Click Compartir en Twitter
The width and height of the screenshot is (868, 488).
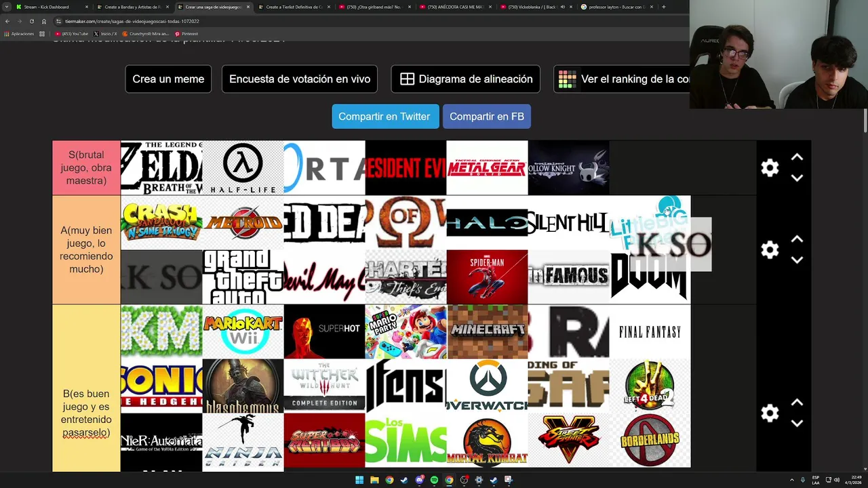pos(385,117)
